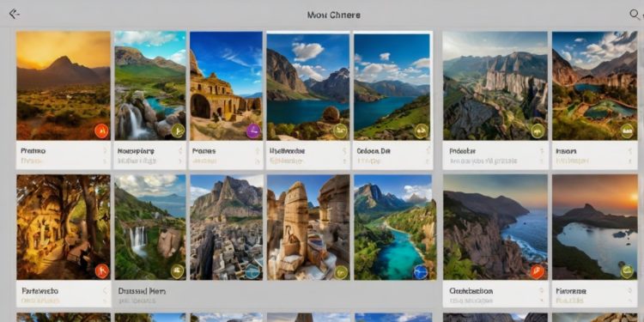Viewport: 644px width, 322px height.
Task: Tap grey-blue badge on rocky town photo
Action: coord(253,271)
